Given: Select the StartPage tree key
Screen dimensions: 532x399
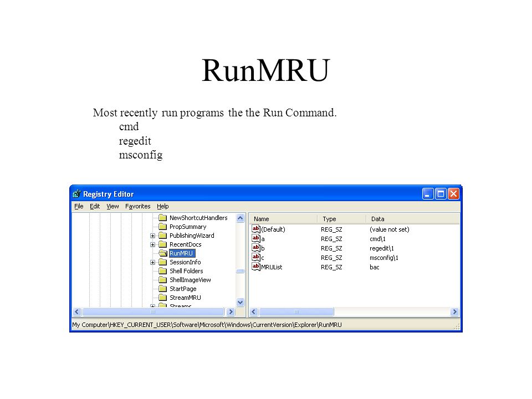Looking at the screenshot, I should [183, 289].
